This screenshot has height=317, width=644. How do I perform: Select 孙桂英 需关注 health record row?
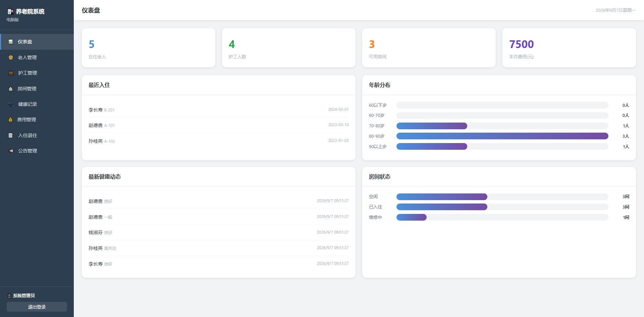click(x=219, y=248)
